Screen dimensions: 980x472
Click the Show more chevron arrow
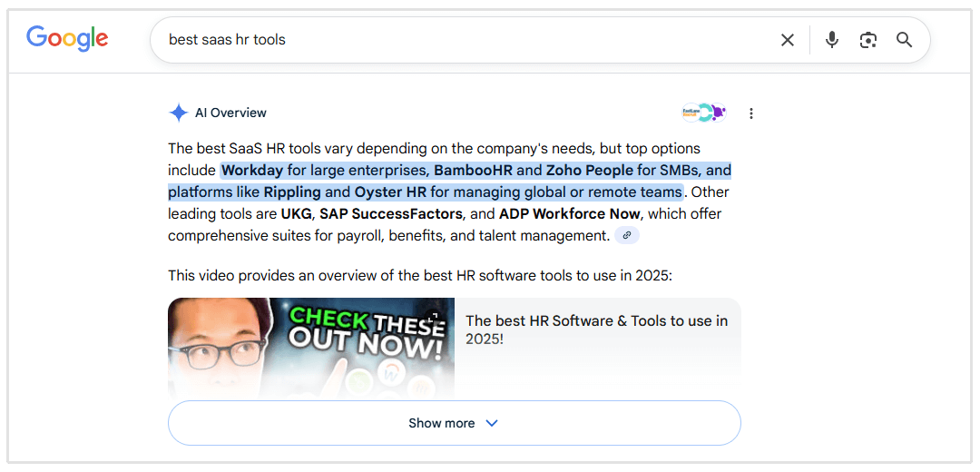pos(492,423)
